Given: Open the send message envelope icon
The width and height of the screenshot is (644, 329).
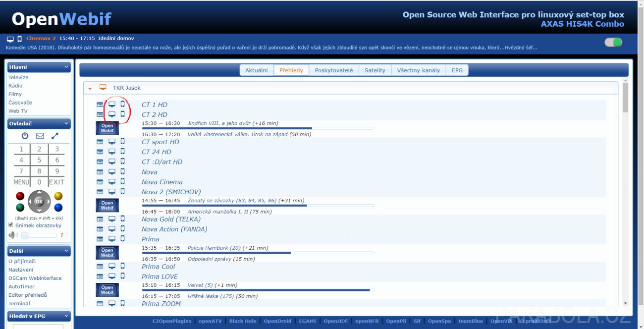Looking at the screenshot, I should [x=40, y=136].
